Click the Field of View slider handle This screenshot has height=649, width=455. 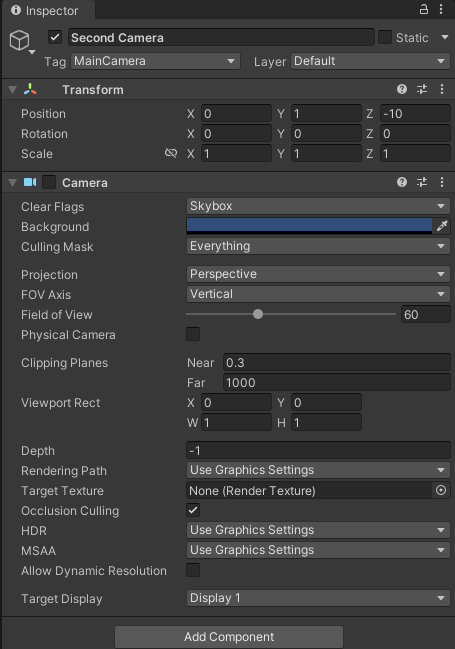258,314
